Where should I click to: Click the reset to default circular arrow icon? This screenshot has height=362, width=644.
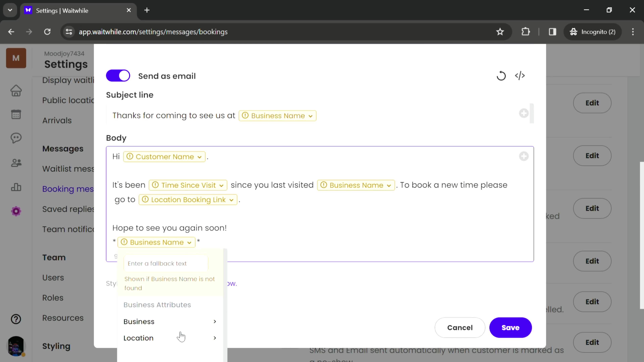pyautogui.click(x=501, y=76)
